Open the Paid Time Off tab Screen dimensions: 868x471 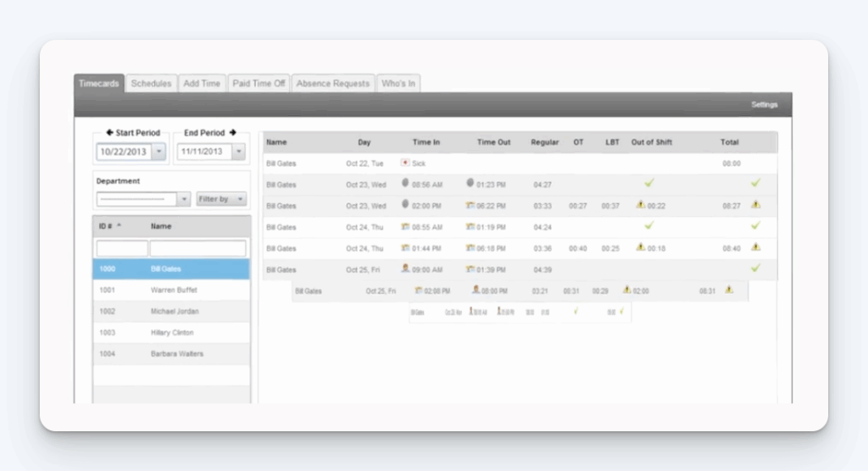tap(259, 84)
